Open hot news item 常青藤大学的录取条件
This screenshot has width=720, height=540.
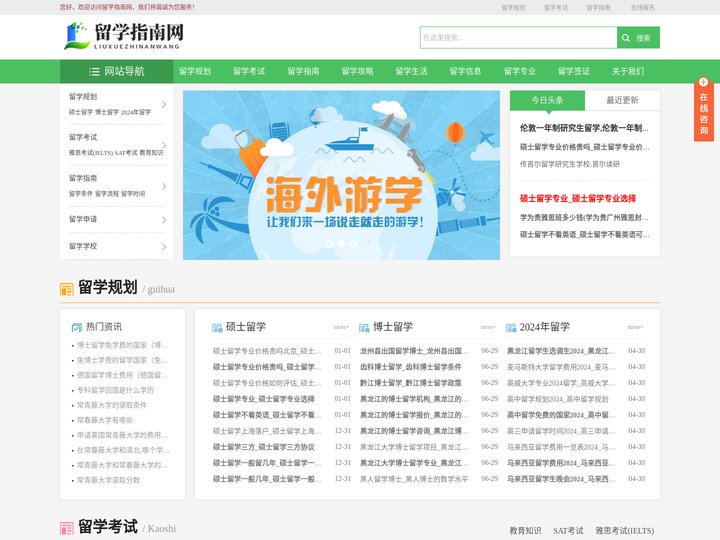112,405
